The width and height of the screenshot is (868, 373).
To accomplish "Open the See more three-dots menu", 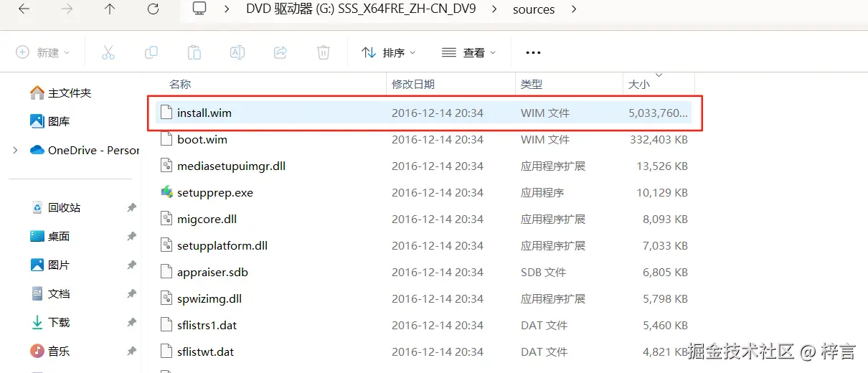I will pyautogui.click(x=533, y=52).
